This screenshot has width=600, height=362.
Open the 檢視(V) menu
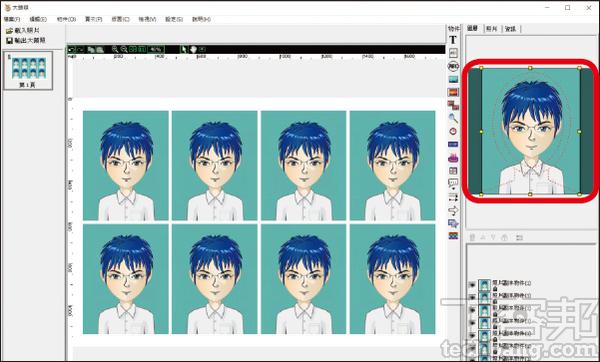pyautogui.click(x=147, y=19)
